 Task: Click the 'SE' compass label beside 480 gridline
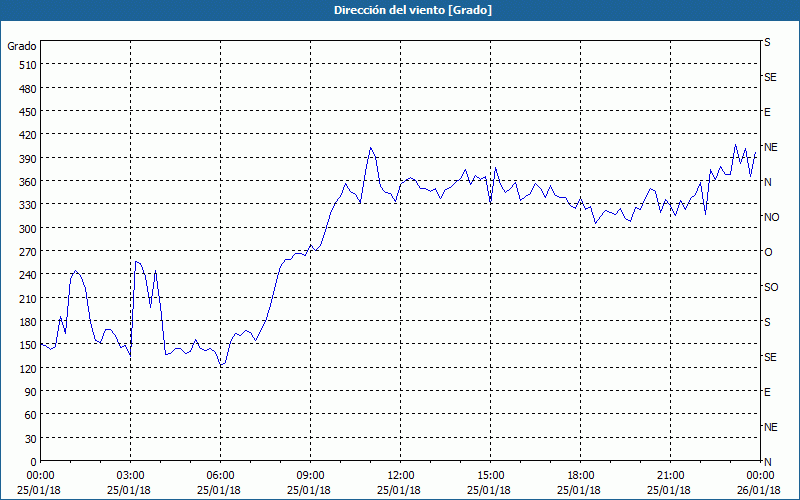point(770,77)
